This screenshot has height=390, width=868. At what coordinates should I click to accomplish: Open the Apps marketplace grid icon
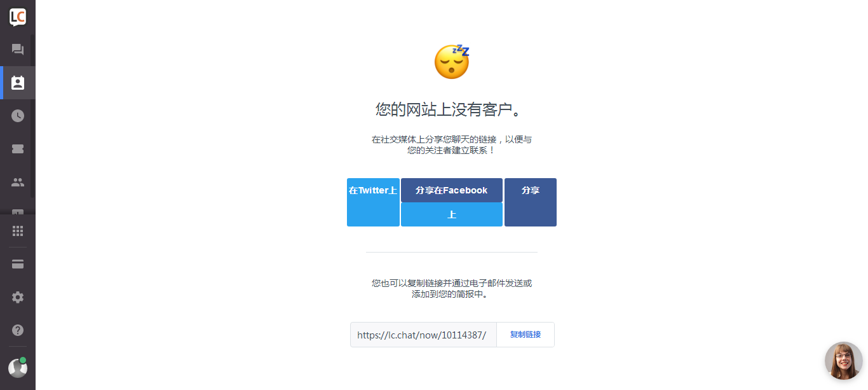(18, 231)
